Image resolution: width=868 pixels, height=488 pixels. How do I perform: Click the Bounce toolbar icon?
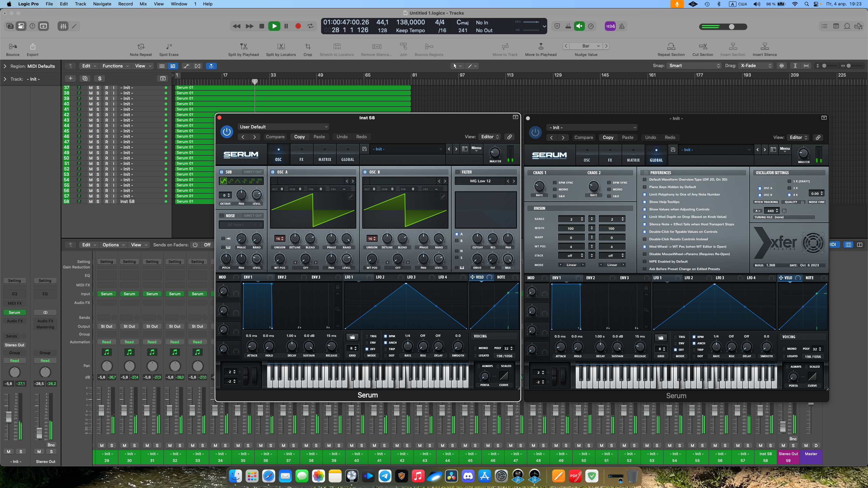click(13, 46)
